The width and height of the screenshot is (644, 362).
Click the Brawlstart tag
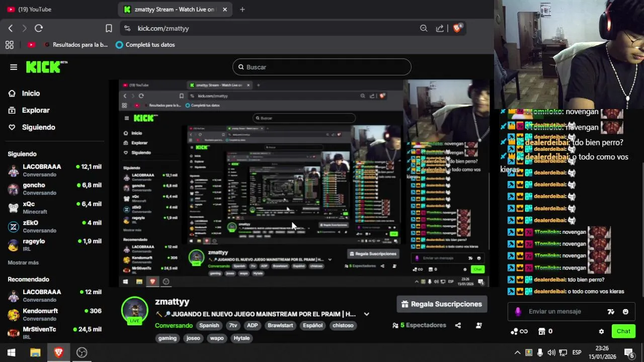(280, 325)
